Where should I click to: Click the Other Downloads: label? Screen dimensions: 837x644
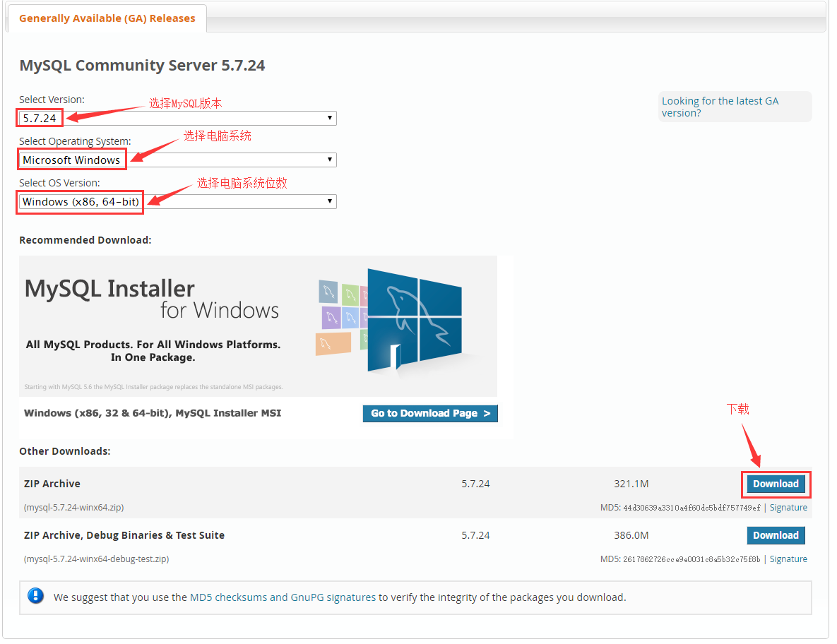pos(64,451)
